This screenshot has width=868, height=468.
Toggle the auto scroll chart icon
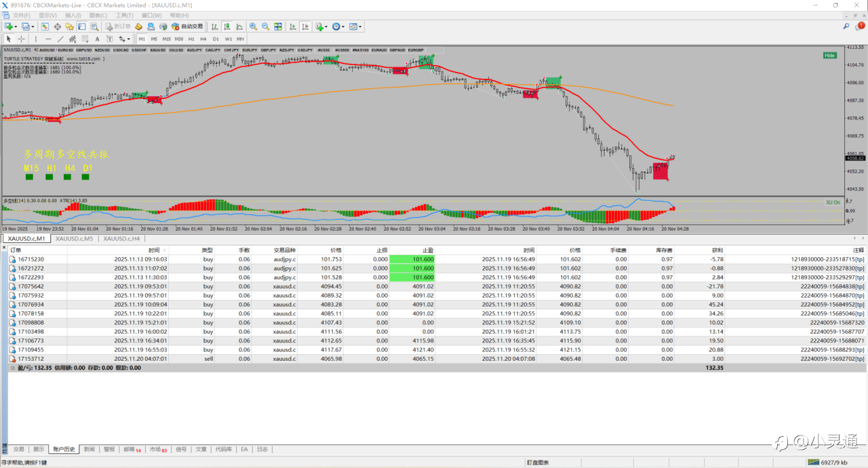292,26
